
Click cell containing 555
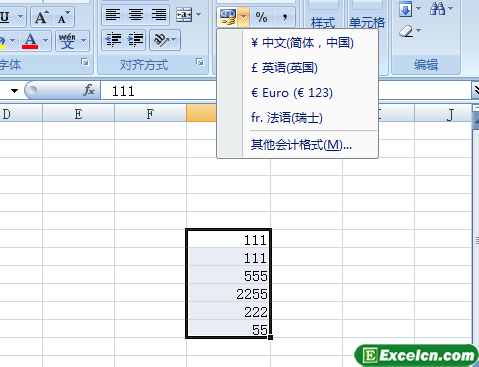[228, 276]
